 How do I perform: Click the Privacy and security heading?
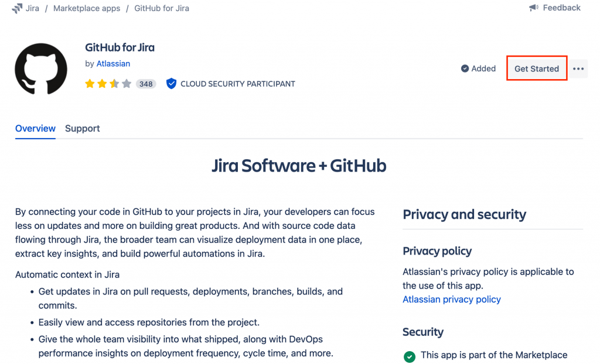tap(464, 215)
